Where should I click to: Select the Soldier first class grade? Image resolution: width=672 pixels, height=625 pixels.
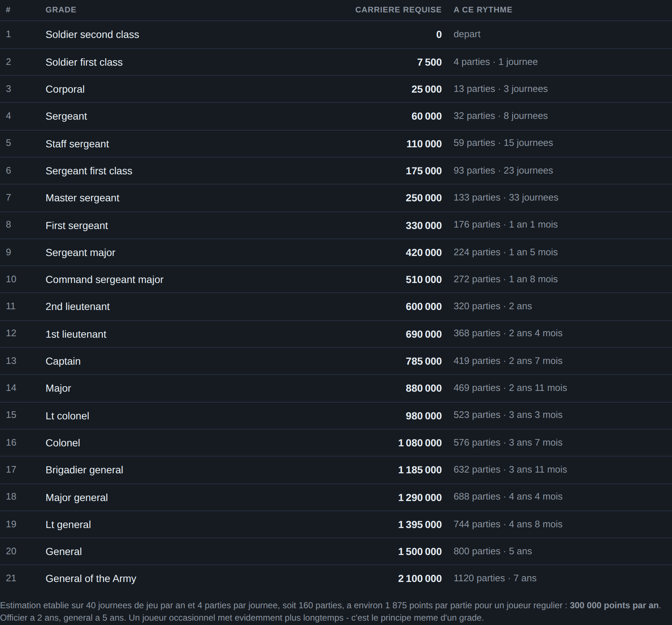point(84,62)
